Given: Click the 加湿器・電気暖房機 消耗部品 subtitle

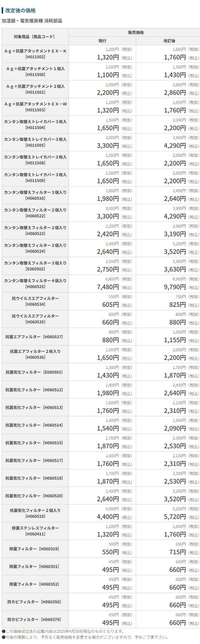Looking at the screenshot, I should pos(32,21).
